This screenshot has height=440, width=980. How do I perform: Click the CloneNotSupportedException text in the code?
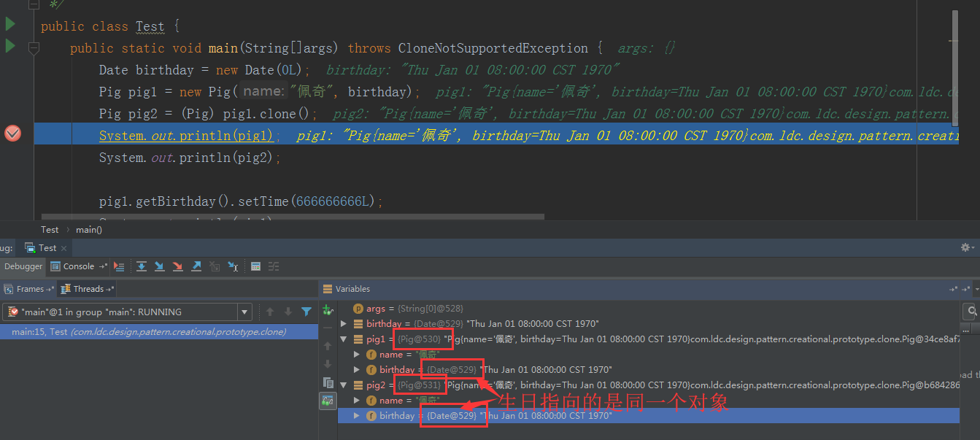pyautogui.click(x=493, y=48)
